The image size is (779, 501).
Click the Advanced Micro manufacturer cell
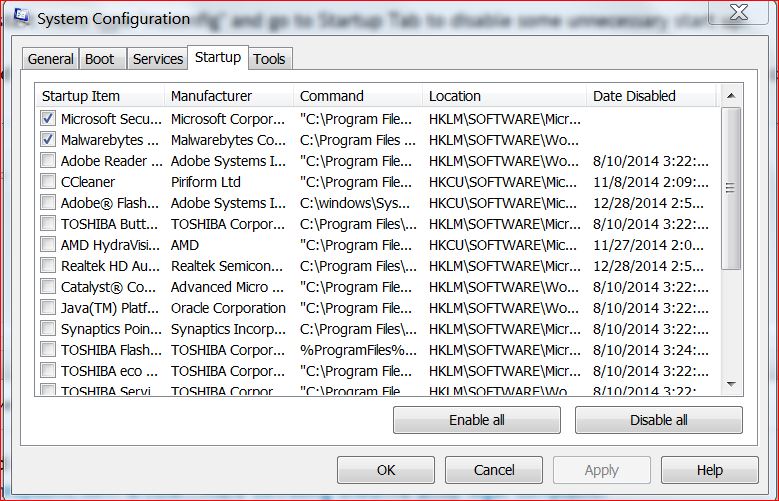[227, 287]
